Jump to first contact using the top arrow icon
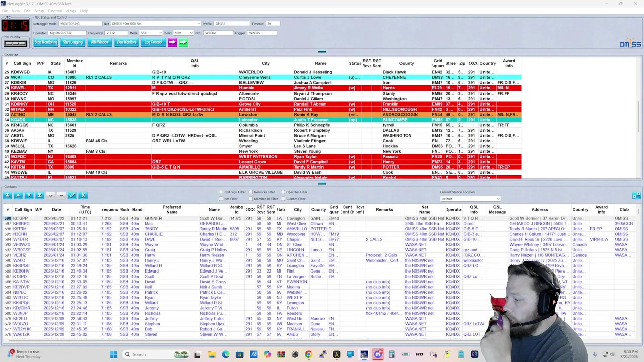Image resolution: width=644 pixels, height=362 pixels. coord(7,195)
